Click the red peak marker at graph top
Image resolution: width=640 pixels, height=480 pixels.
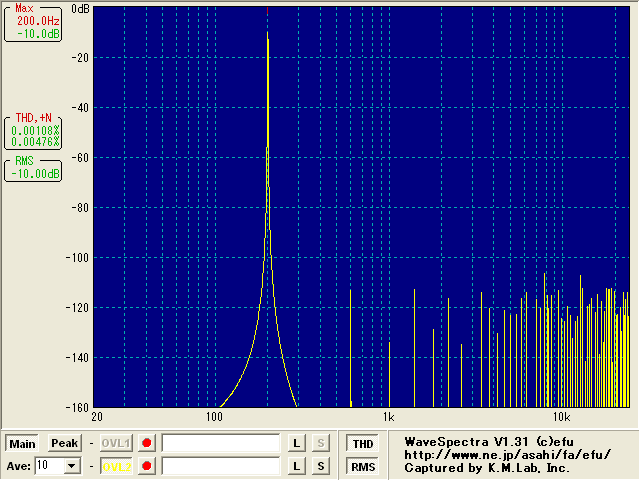[267, 10]
